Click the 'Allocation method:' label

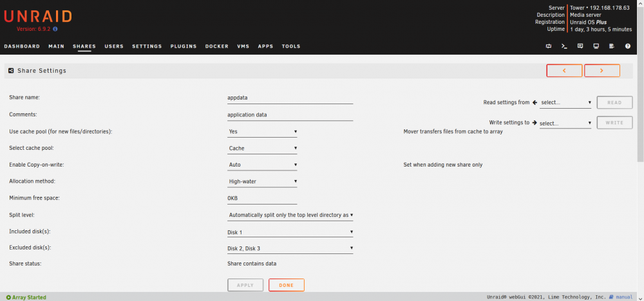tap(32, 181)
